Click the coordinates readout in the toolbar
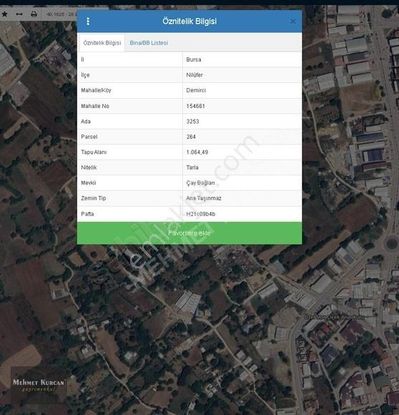 pos(61,14)
